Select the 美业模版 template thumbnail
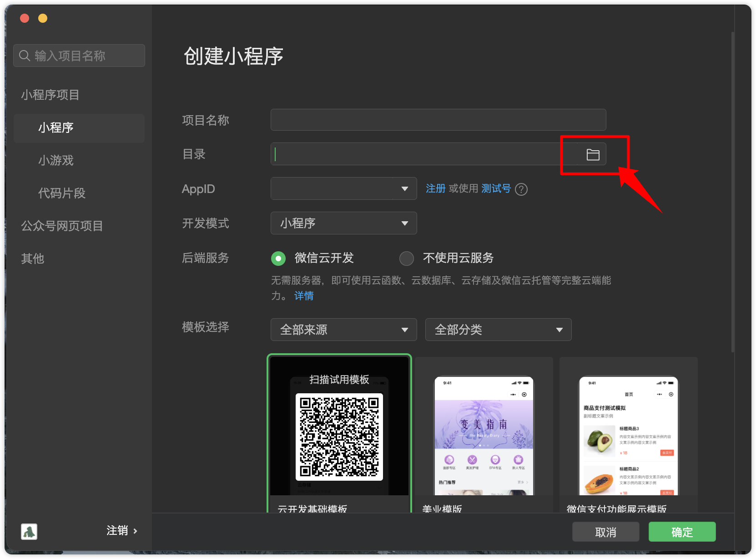 [484, 435]
